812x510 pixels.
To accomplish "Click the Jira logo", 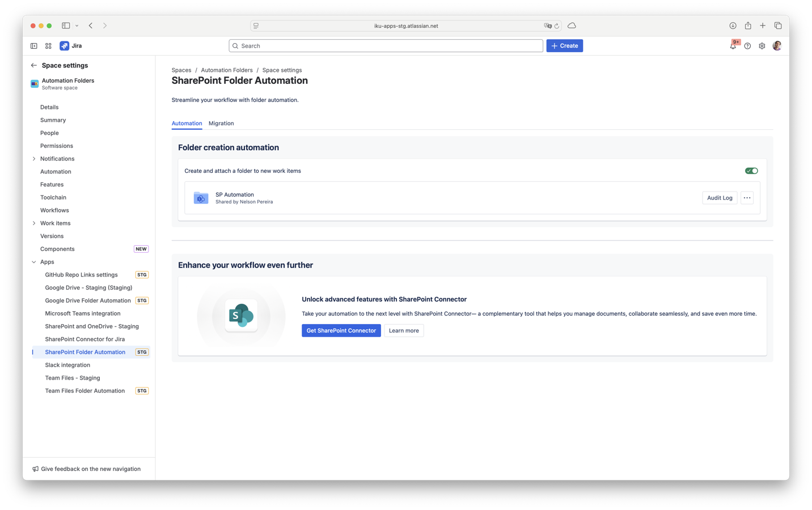I will coord(64,45).
